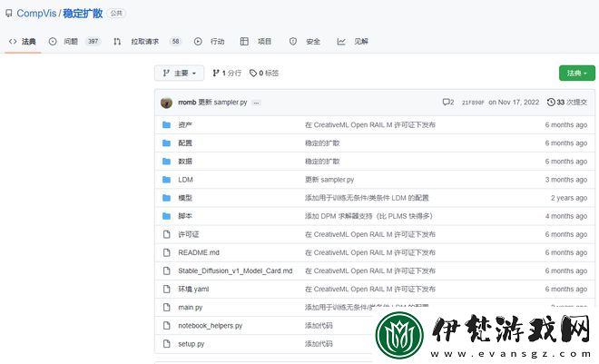Click the history clock icon beside 33
The image size is (599, 364).
click(551, 103)
